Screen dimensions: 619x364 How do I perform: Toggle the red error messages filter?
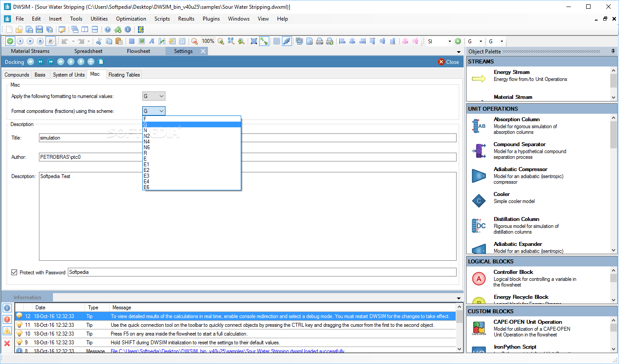click(x=7, y=319)
